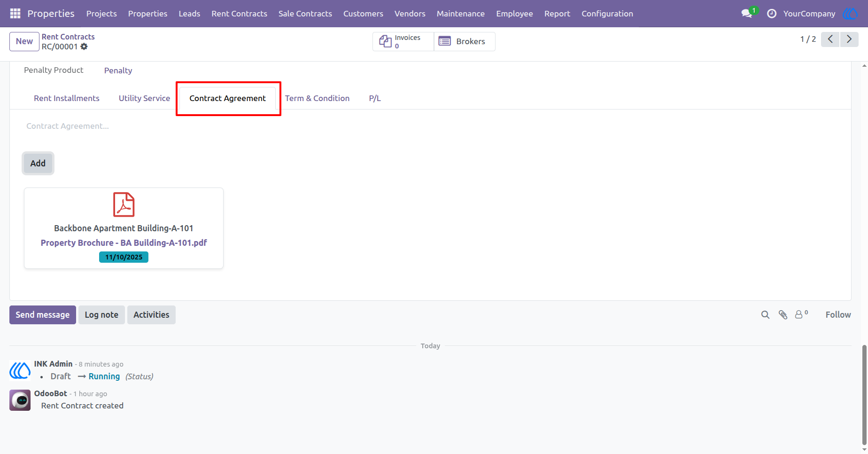
Task: Open the Configuration menu
Action: point(607,14)
